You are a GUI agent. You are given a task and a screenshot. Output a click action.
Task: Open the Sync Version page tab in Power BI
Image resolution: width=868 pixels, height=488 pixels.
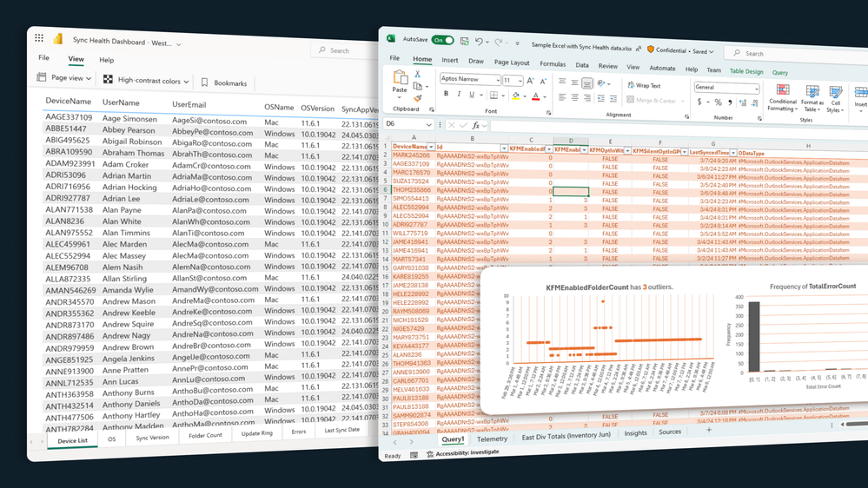click(x=152, y=437)
